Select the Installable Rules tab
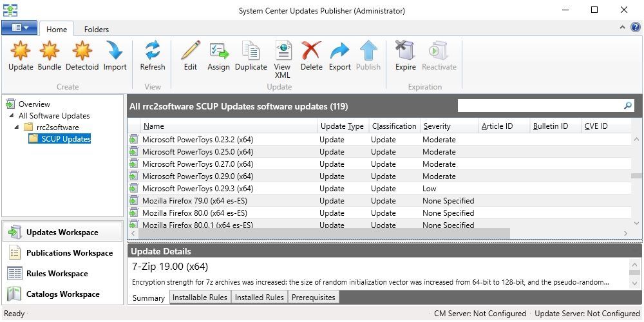Screen dimensions: 644x322 (x=200, y=297)
